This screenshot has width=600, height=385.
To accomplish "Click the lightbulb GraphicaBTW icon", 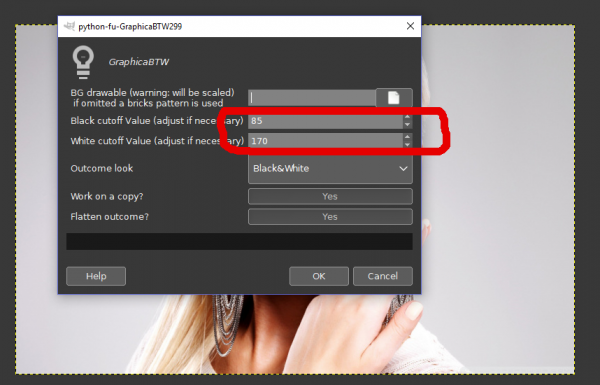I will 83,62.
